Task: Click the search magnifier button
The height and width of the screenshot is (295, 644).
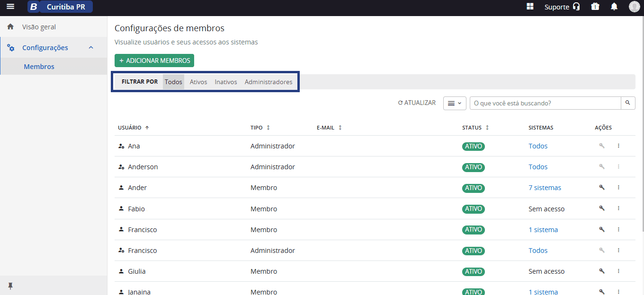Action: [x=628, y=103]
